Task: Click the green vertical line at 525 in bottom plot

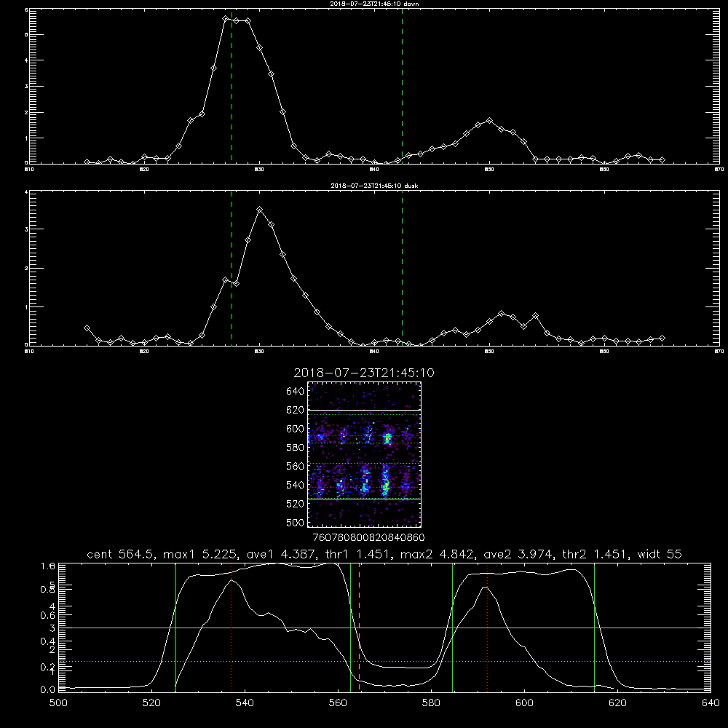Action: coord(175,628)
